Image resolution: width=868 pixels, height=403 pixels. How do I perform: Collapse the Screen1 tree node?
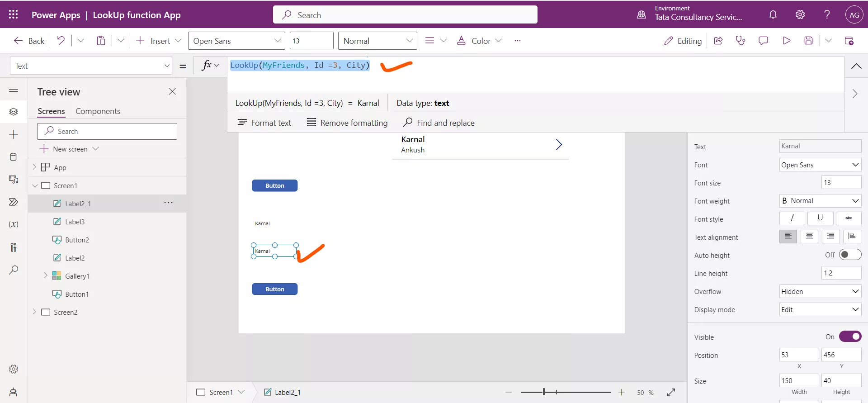click(35, 185)
